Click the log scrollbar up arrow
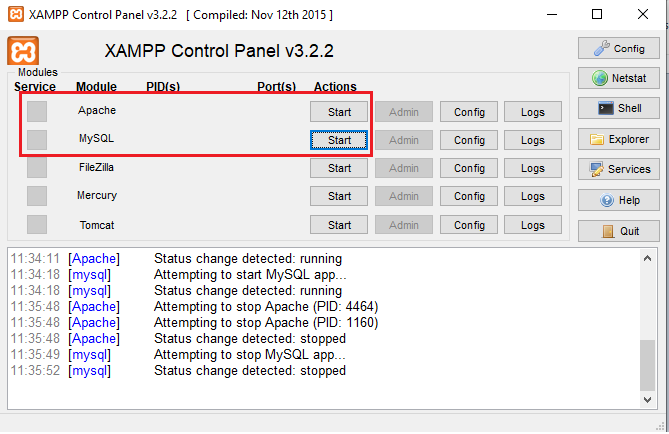 click(647, 258)
